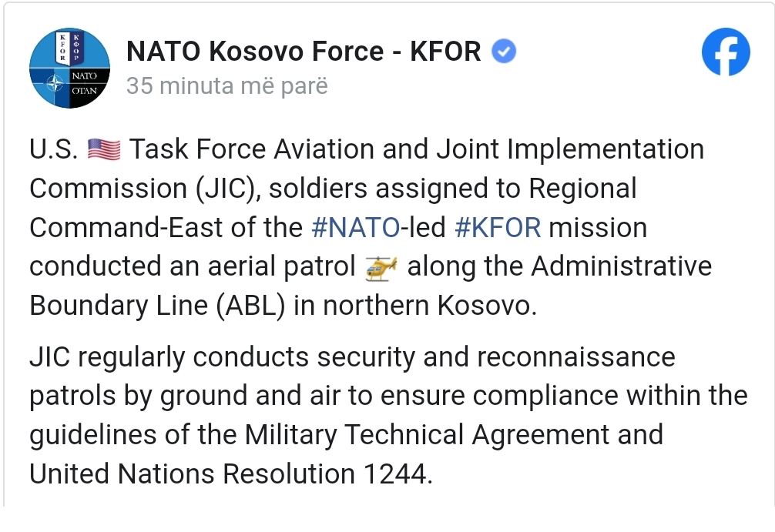Click the text 'Commission (JIC)'
Screen dimensions: 775x532
coord(145,189)
